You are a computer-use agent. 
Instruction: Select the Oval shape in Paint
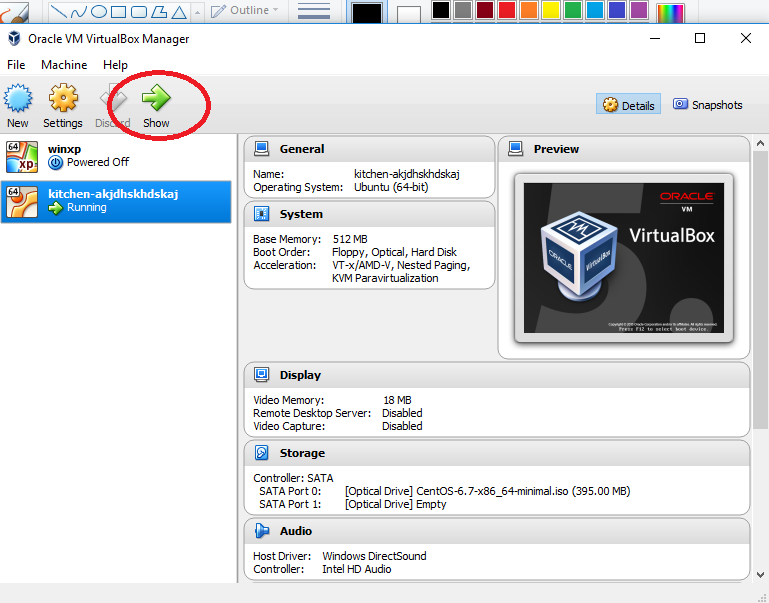click(x=99, y=11)
